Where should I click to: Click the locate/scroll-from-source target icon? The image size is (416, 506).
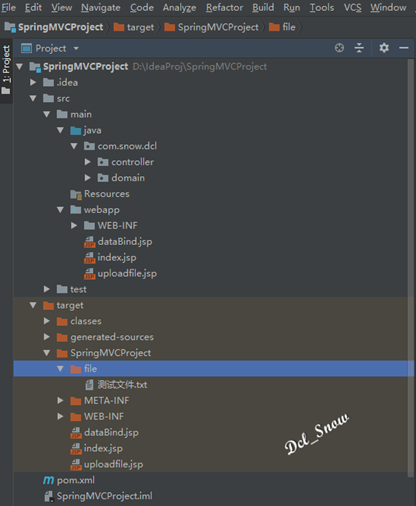(339, 48)
